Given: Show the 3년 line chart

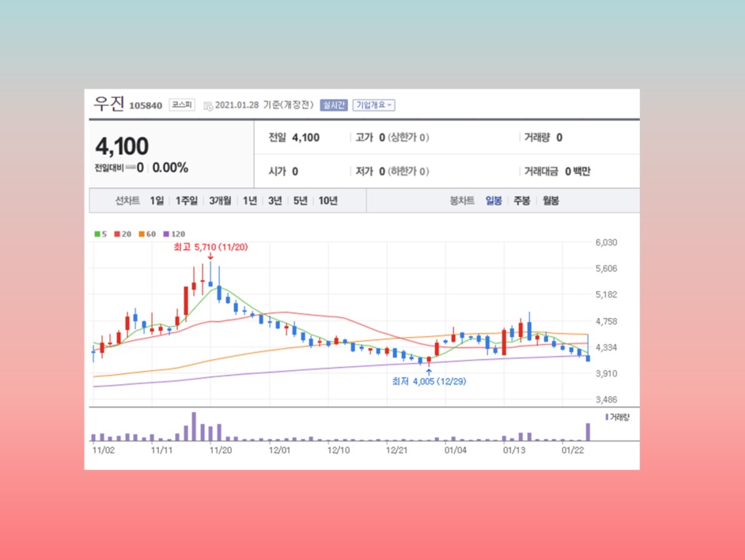Looking at the screenshot, I should pos(274,201).
